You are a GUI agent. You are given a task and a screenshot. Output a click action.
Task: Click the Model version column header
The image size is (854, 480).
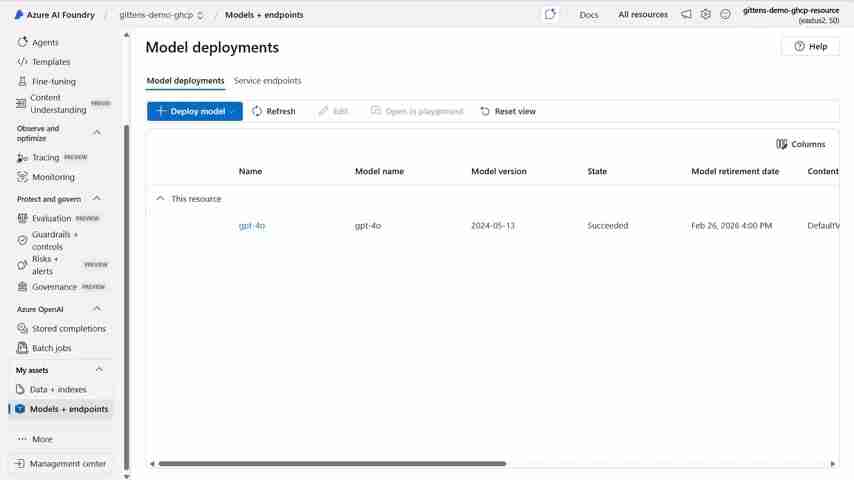tap(499, 171)
